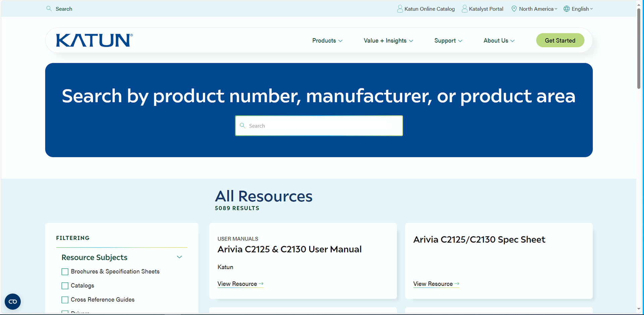Click the Katun Online Catalog user icon
Image resolution: width=644 pixels, height=315 pixels.
pos(400,9)
